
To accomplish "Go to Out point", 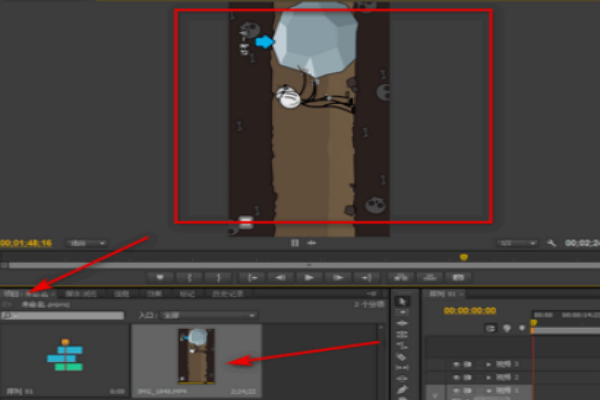I will coord(367,278).
